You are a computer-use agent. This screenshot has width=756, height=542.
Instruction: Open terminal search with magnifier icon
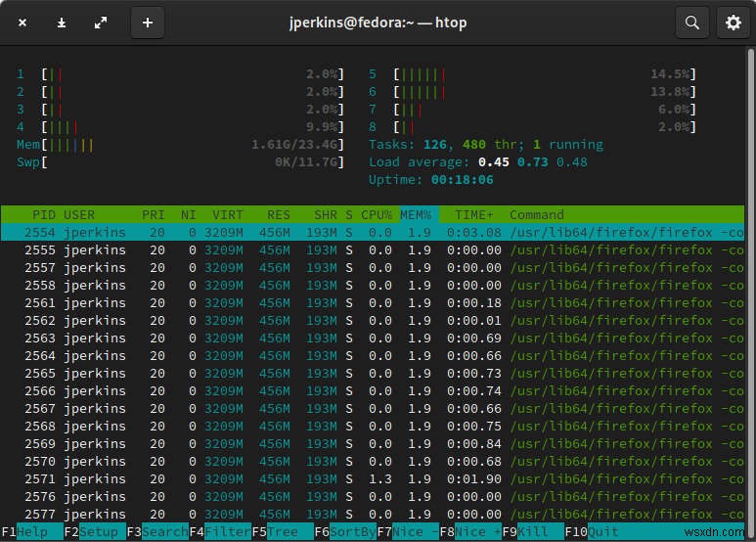[691, 23]
